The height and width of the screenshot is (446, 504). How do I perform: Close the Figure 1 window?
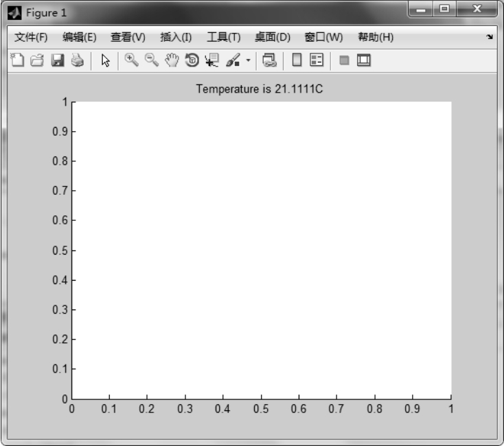(477, 9)
